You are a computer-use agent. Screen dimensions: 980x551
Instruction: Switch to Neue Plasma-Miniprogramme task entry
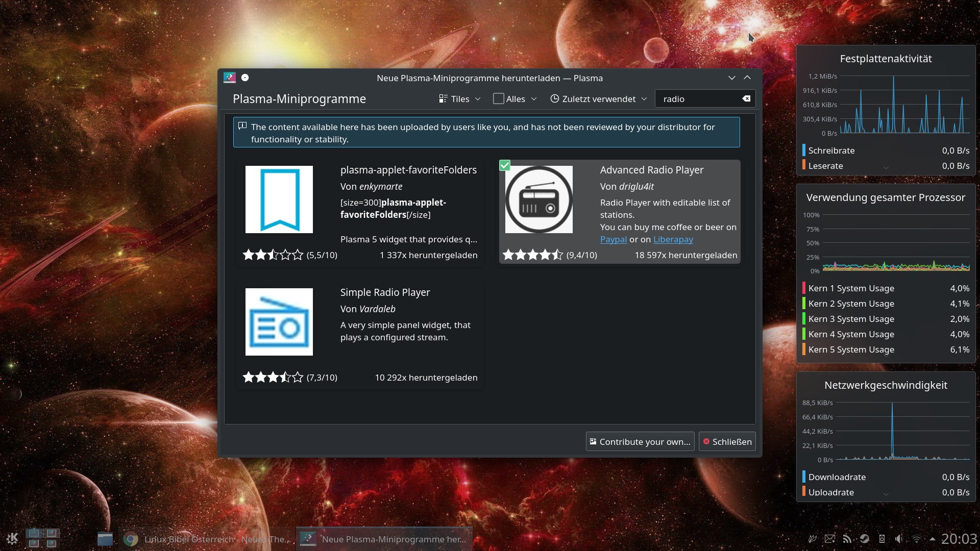[x=384, y=539]
